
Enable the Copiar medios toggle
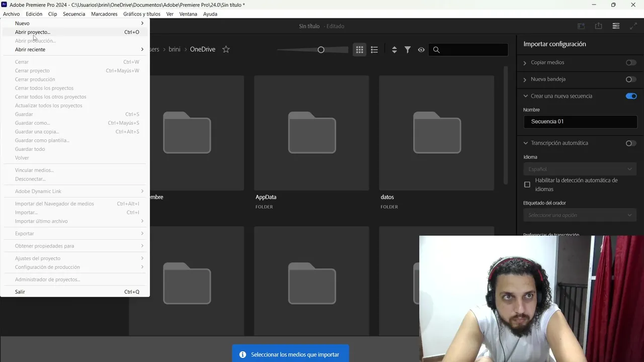pos(631,62)
